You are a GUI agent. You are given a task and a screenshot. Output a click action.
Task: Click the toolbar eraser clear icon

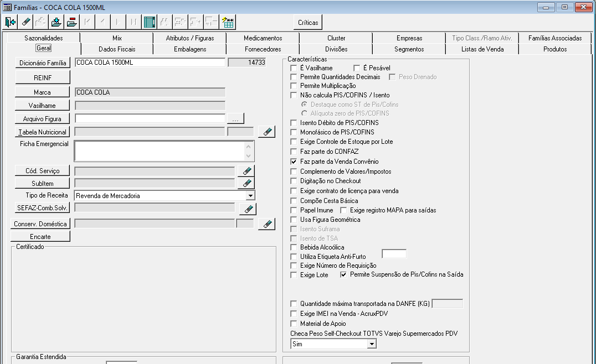tap(26, 22)
